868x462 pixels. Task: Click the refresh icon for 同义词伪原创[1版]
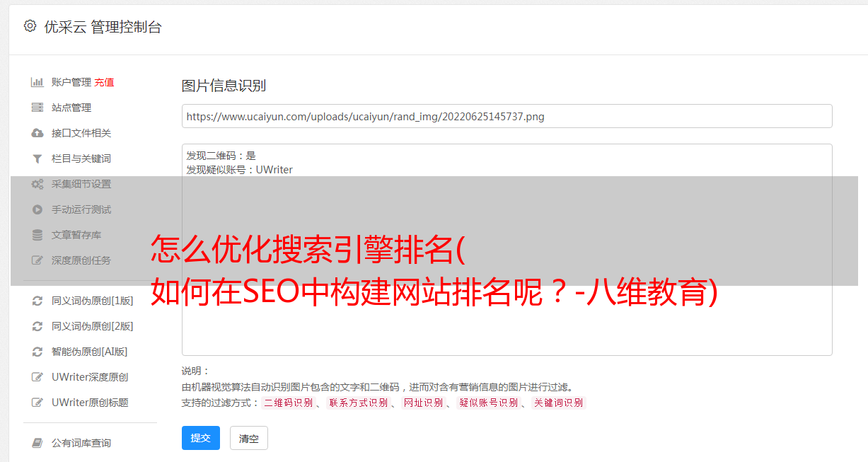click(37, 301)
